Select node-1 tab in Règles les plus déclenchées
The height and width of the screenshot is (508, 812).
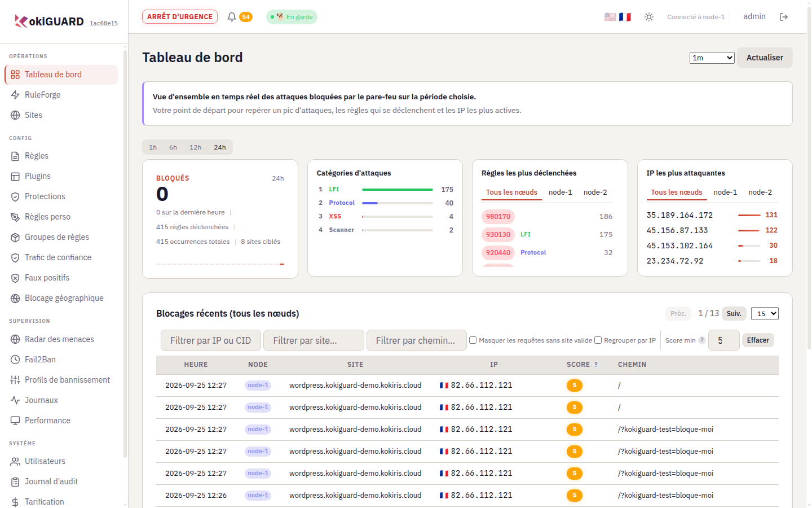click(561, 192)
